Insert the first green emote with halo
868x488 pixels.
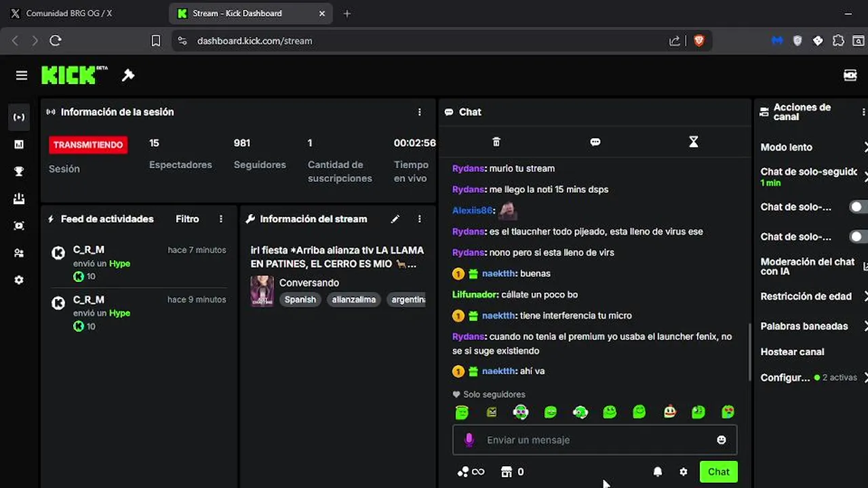462,411
